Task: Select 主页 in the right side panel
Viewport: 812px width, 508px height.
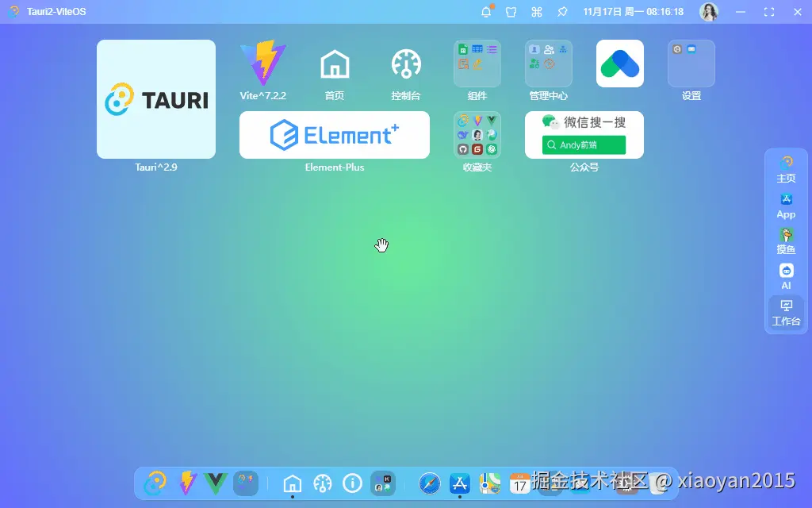Action: pyautogui.click(x=786, y=170)
